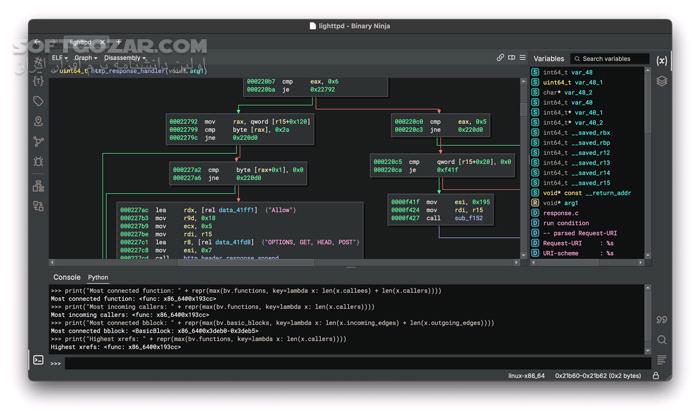
Task: Open the component tree sidebar icon
Action: 38,186
